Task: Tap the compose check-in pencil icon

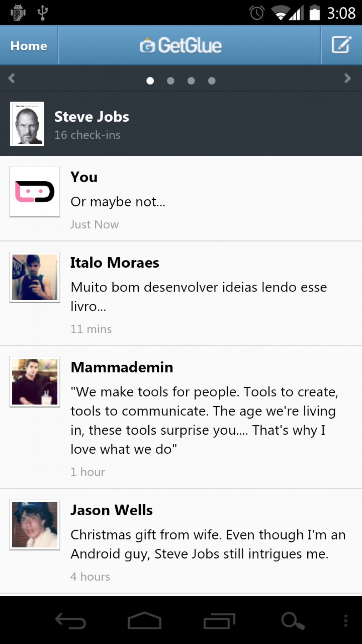Action: [341, 45]
